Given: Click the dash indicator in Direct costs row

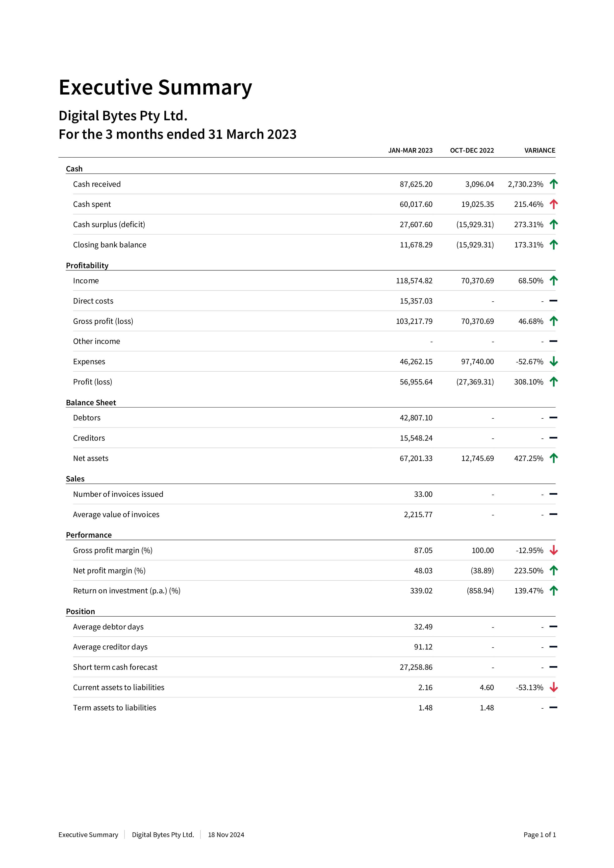Looking at the screenshot, I should (553, 301).
